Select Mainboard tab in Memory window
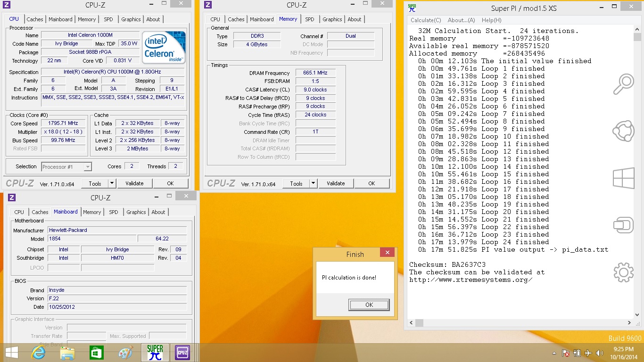This screenshot has width=644, height=362. 262,19
